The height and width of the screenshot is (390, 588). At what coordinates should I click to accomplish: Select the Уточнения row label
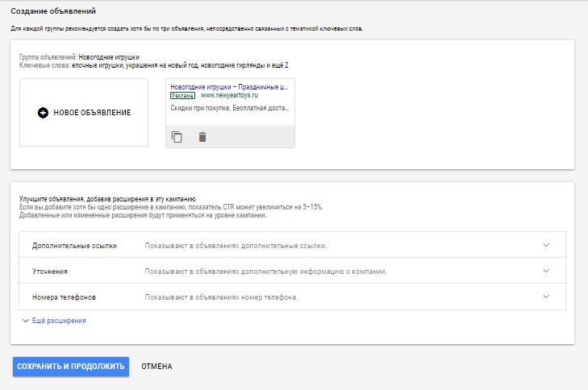[x=50, y=272]
